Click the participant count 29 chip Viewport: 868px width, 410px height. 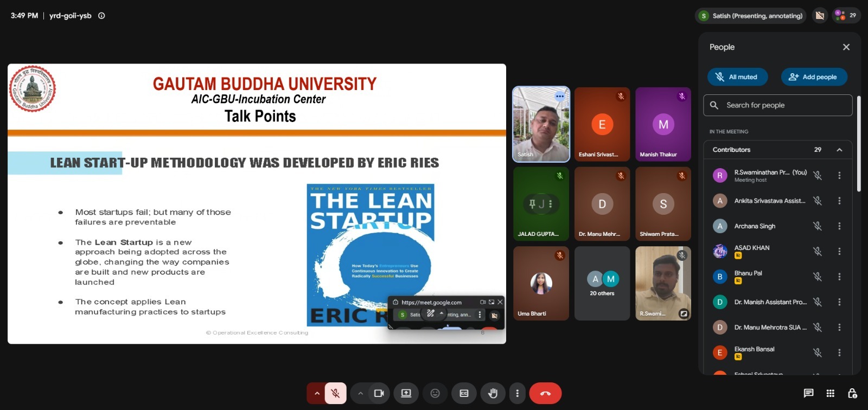point(846,15)
